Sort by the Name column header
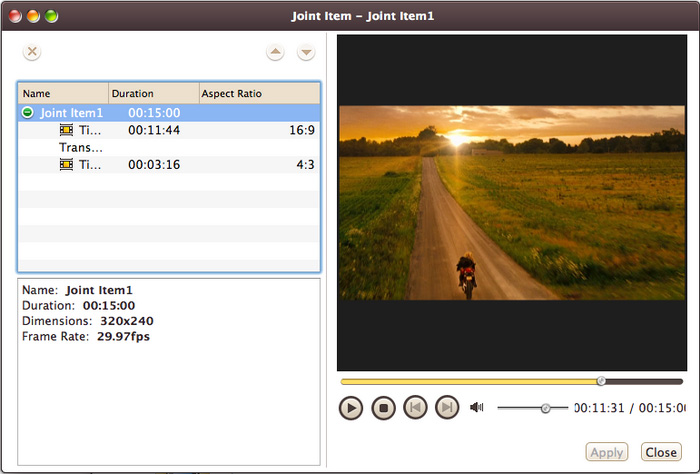Viewport: 700px width, 474px height. 62,94
